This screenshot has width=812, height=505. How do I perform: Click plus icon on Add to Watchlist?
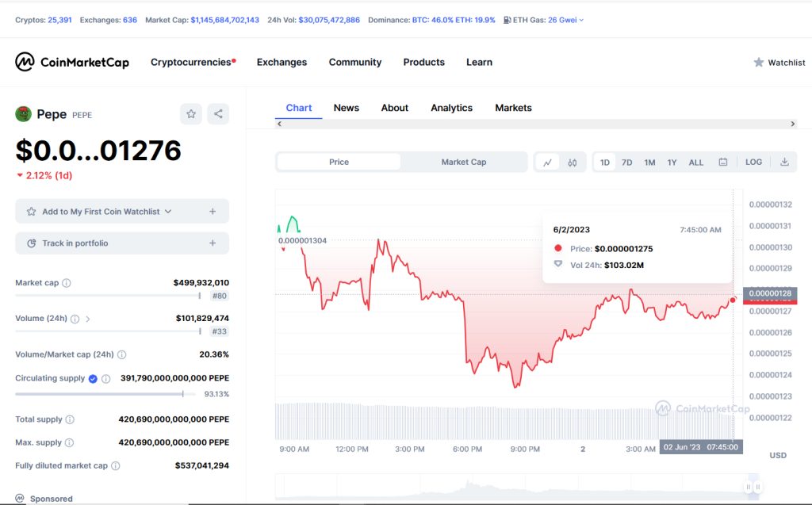point(213,212)
